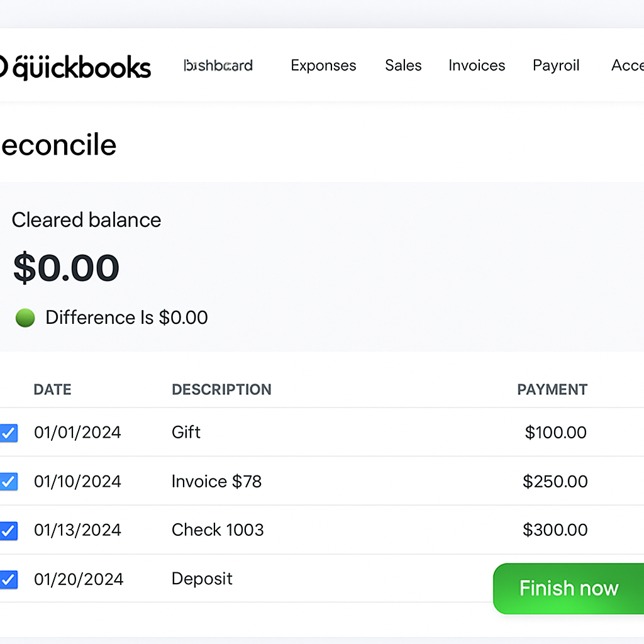Sort by the PAYMENT column header

pyautogui.click(x=552, y=389)
